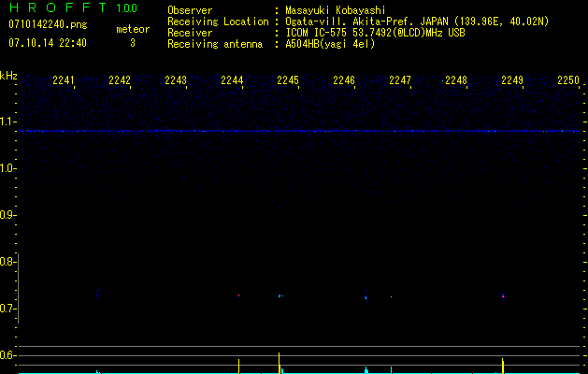Click the Receiving Location label
Image resolution: width=588 pixels, height=374 pixels.
(x=216, y=22)
